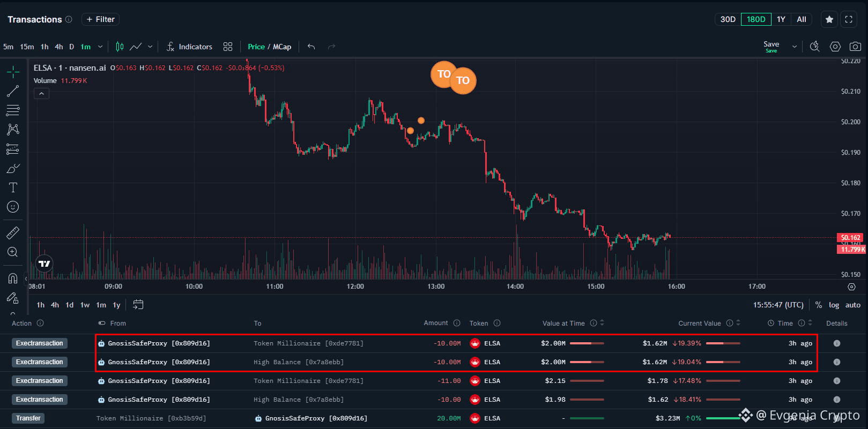868x429 pixels.
Task: Open chart settings hexagon gear
Action: (835, 47)
